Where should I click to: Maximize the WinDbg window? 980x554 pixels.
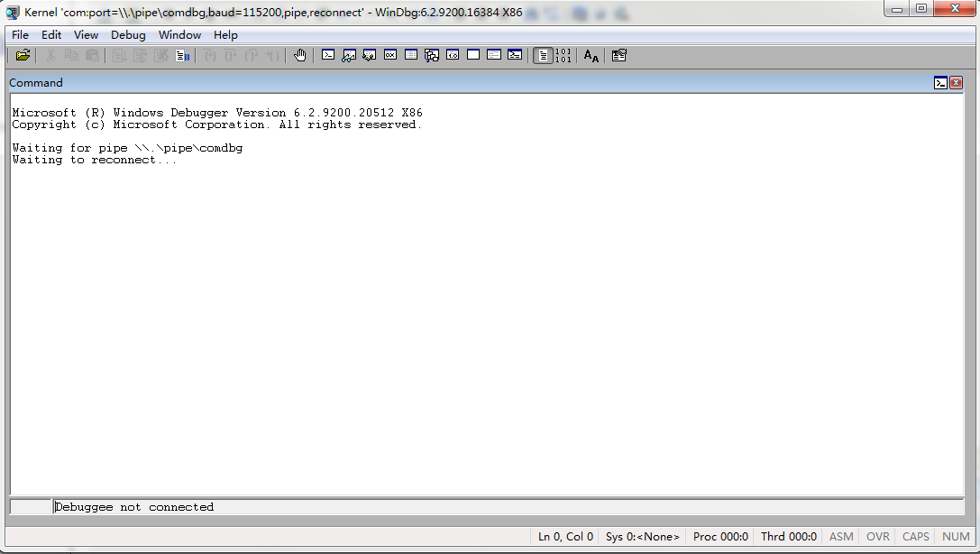point(920,9)
